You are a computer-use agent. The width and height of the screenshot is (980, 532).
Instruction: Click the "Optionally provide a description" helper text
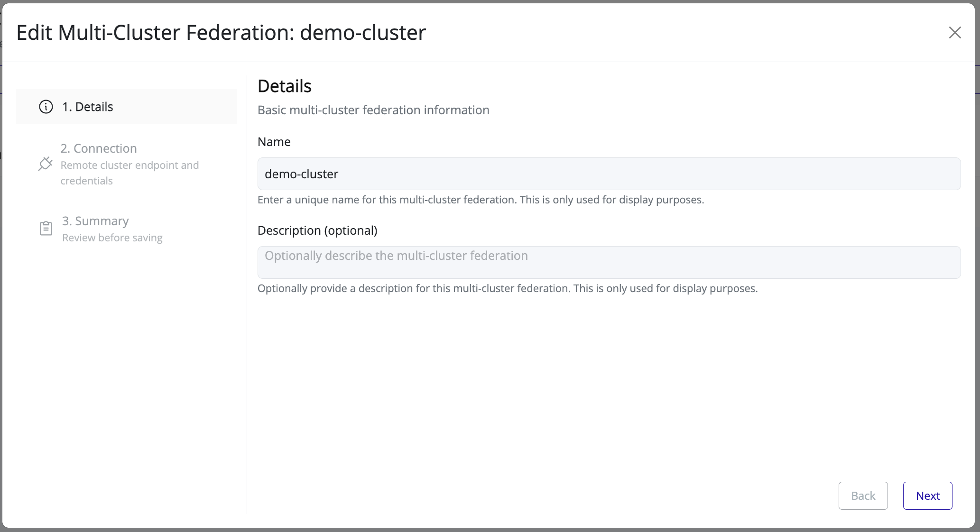pyautogui.click(x=508, y=288)
